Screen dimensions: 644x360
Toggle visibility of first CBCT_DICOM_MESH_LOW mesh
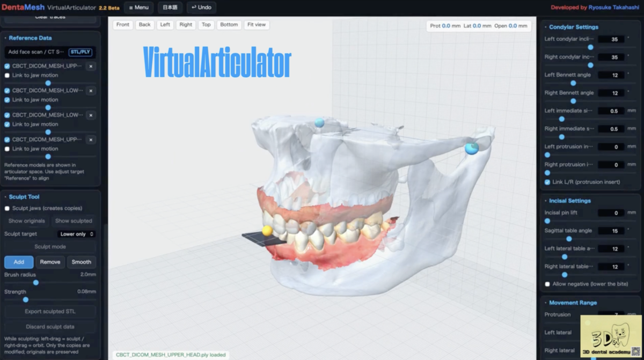click(7, 91)
